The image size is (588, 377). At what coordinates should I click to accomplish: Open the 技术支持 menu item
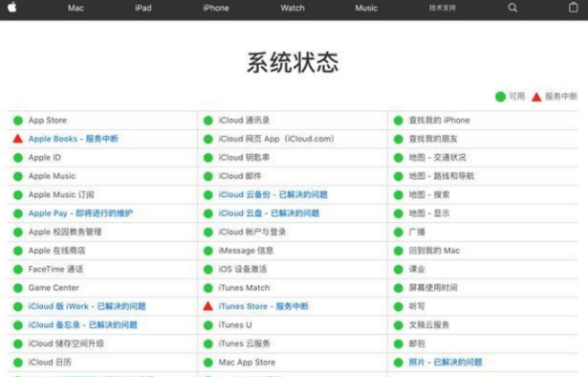pyautogui.click(x=443, y=8)
